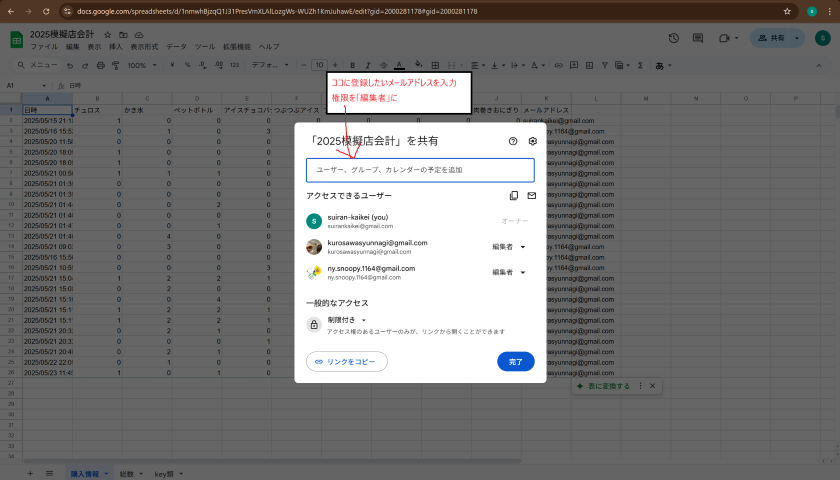Open text color picker

(x=399, y=65)
